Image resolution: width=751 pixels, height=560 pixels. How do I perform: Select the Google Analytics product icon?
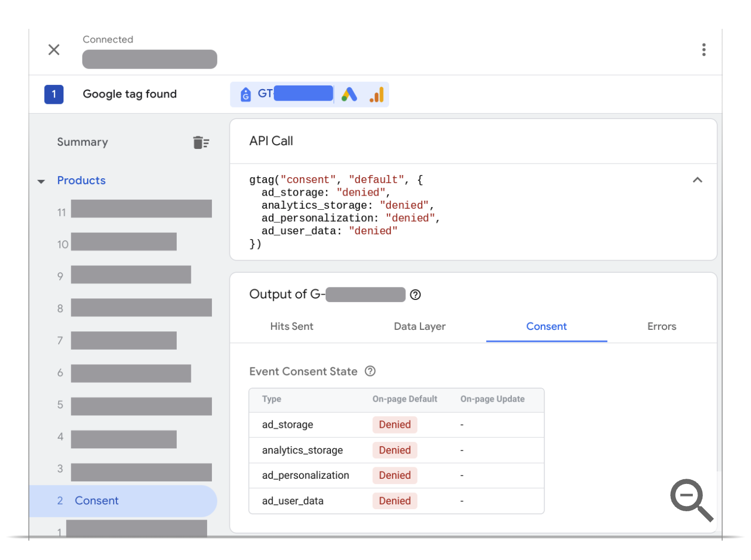377,94
